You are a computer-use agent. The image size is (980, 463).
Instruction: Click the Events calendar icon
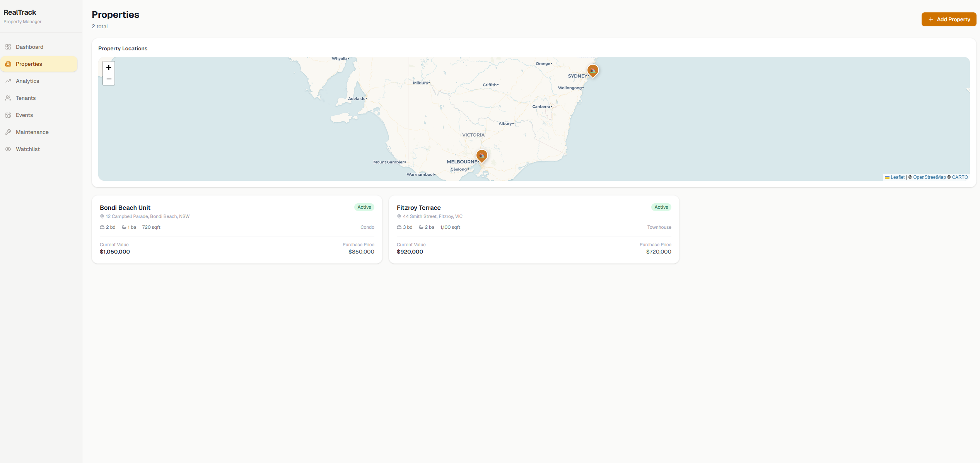[x=8, y=115]
